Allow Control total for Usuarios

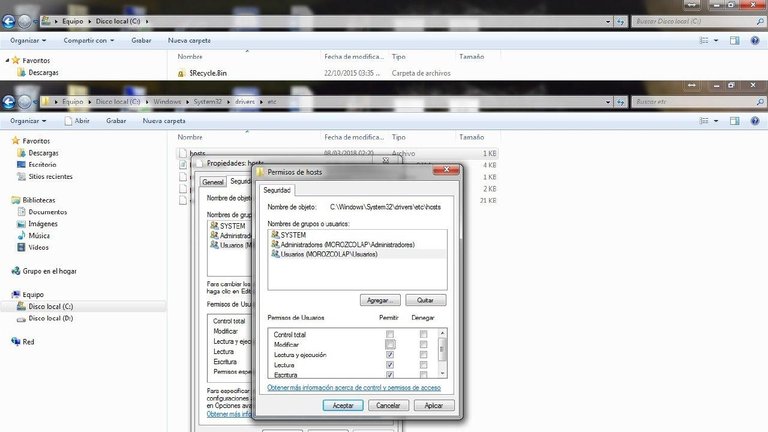390,334
